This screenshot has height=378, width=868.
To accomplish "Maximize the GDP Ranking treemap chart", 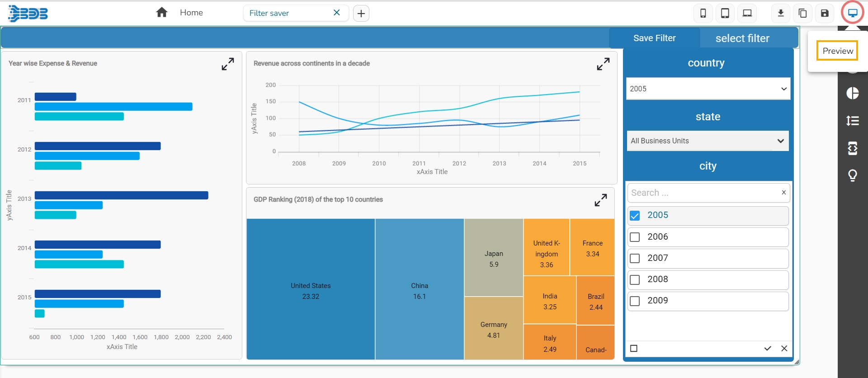I will (x=600, y=200).
